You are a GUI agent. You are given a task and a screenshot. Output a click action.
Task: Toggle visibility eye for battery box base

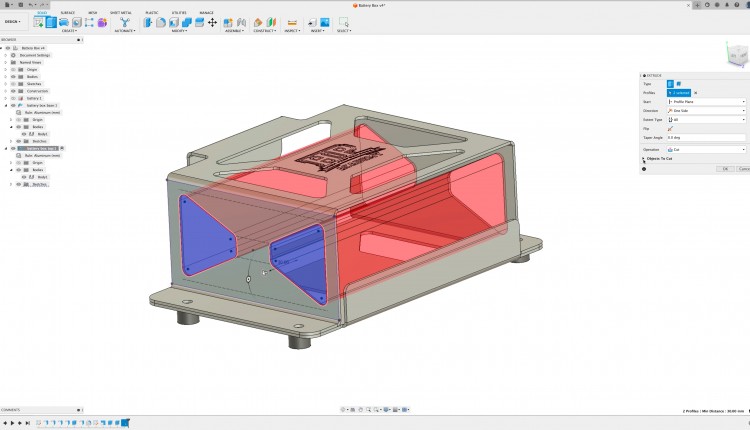pos(13,105)
